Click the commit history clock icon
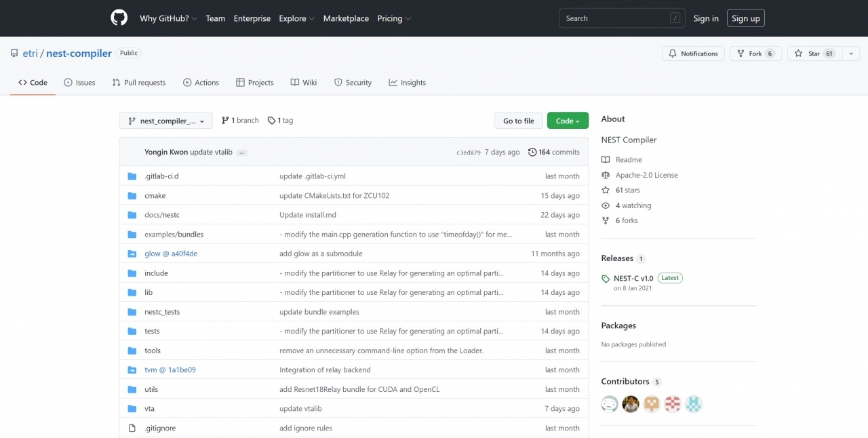868x438 pixels. point(532,153)
